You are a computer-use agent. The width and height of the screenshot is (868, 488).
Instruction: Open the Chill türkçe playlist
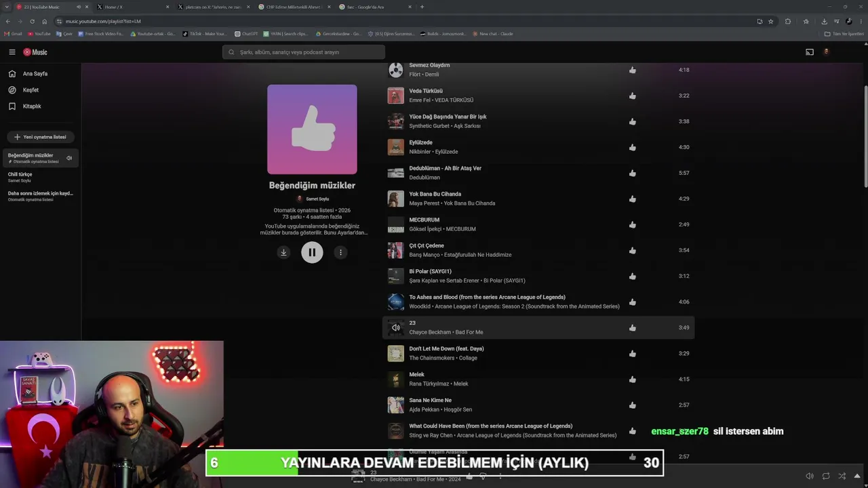pos(41,177)
